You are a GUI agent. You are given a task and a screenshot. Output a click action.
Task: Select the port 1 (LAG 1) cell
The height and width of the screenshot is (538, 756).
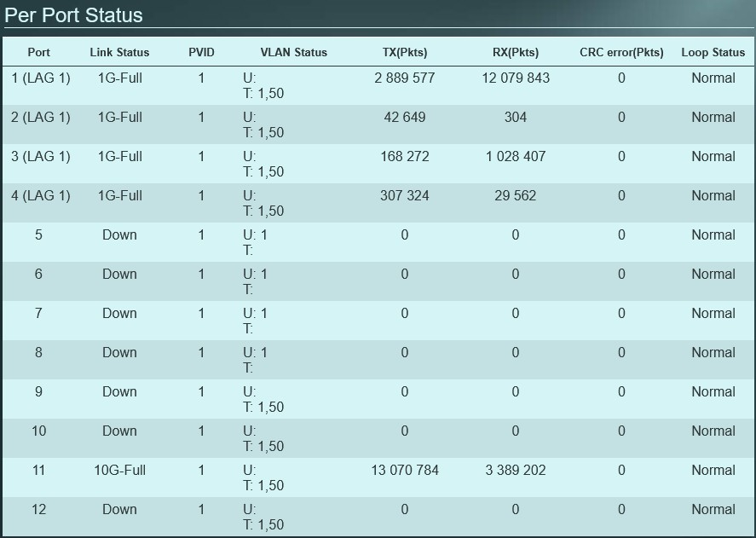40,78
